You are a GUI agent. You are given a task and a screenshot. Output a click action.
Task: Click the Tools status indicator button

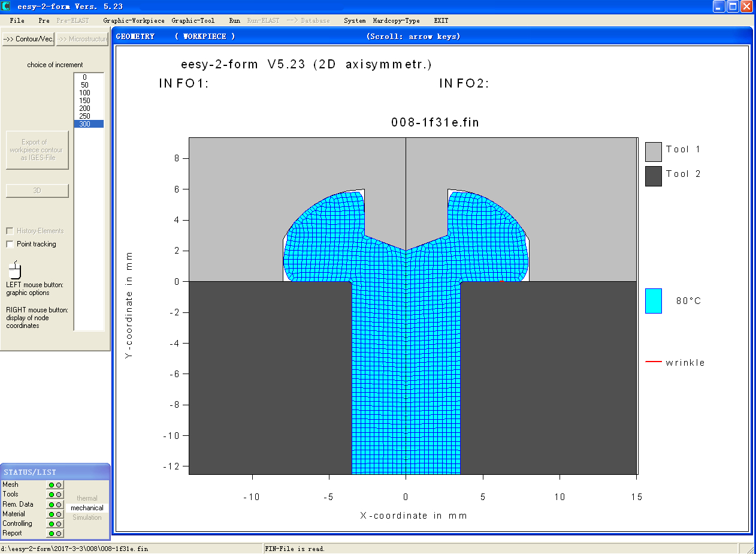click(x=55, y=495)
